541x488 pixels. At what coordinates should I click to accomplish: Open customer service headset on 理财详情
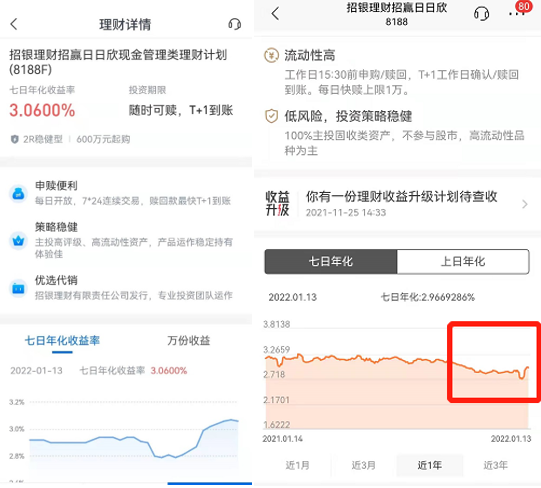click(x=235, y=24)
